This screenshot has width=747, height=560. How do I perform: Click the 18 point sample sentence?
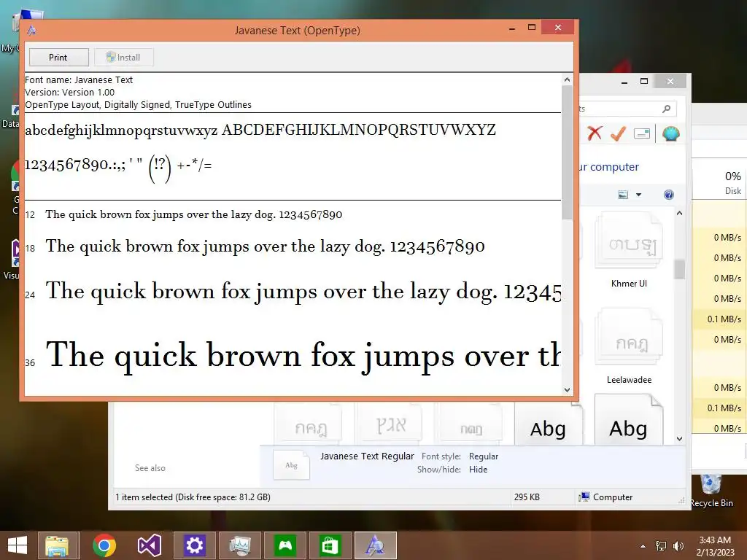(265, 246)
